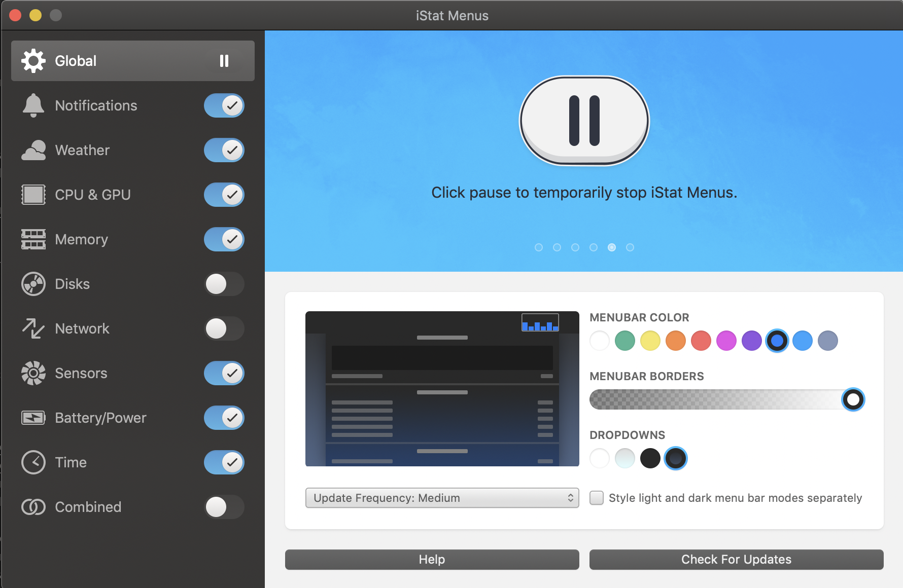Choose red menubar color swatch
Viewport: 903px width, 588px height.
coord(701,341)
